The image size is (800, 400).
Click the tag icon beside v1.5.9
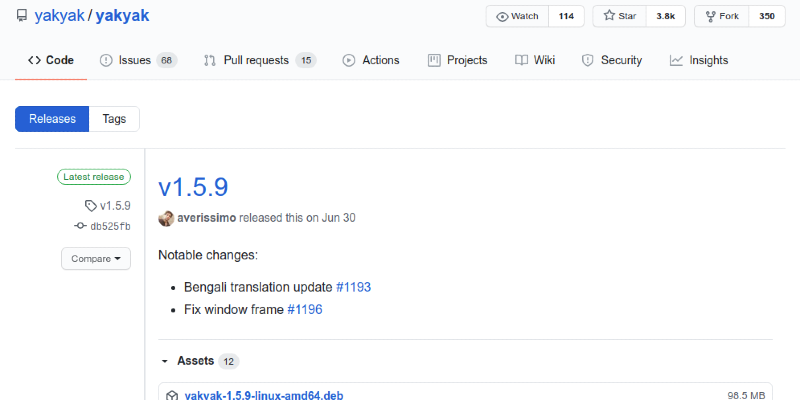pos(91,205)
